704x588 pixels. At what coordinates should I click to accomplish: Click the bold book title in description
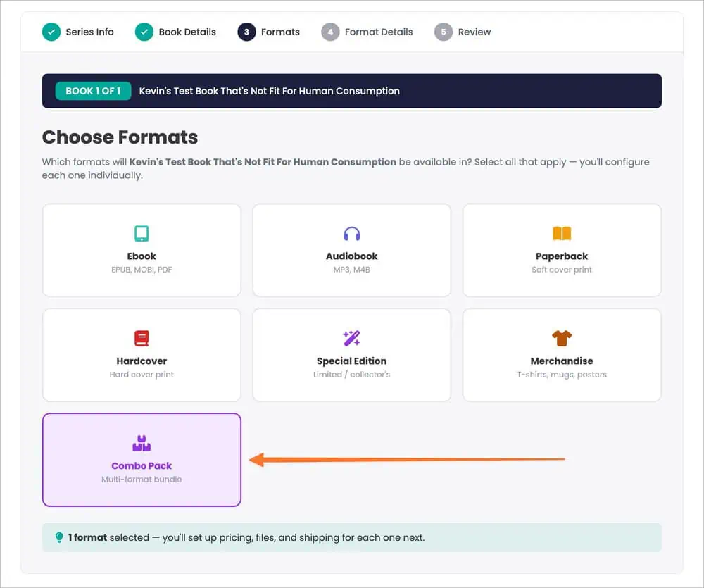263,162
